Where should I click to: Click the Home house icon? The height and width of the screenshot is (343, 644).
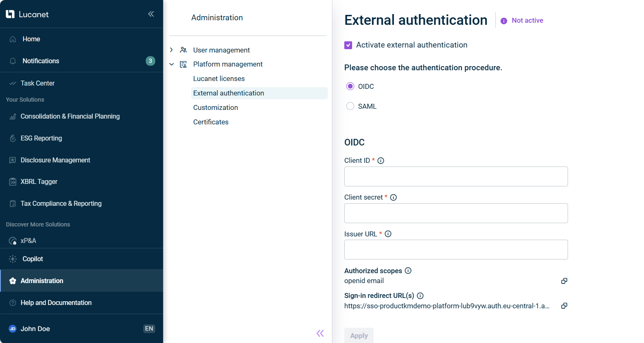[13, 39]
